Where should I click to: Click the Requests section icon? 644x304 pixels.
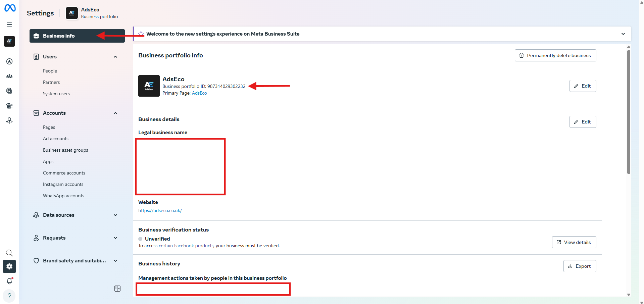point(36,238)
